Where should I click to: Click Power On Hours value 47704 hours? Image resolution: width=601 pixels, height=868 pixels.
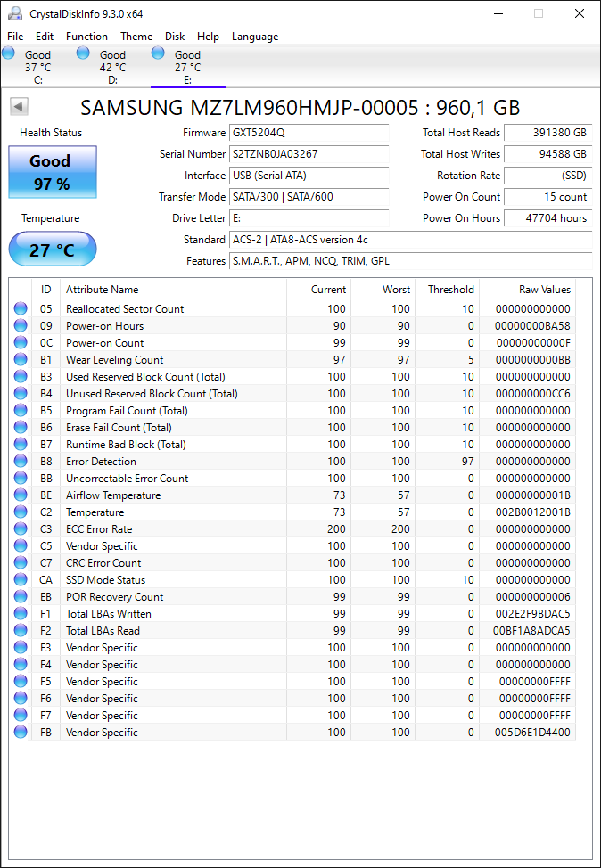pyautogui.click(x=547, y=218)
